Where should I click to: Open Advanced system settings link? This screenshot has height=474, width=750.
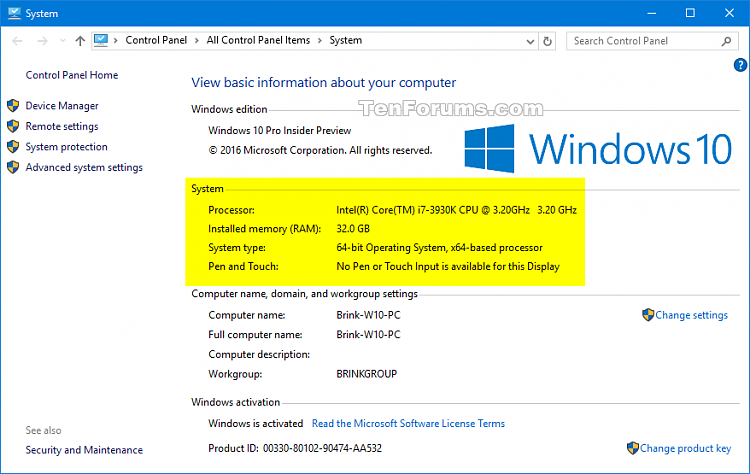tap(84, 167)
